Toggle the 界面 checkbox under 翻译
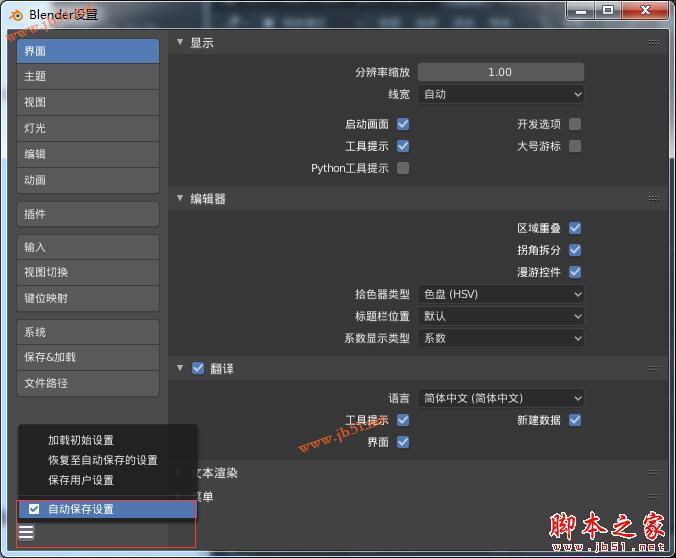The height and width of the screenshot is (558, 676). [403, 442]
